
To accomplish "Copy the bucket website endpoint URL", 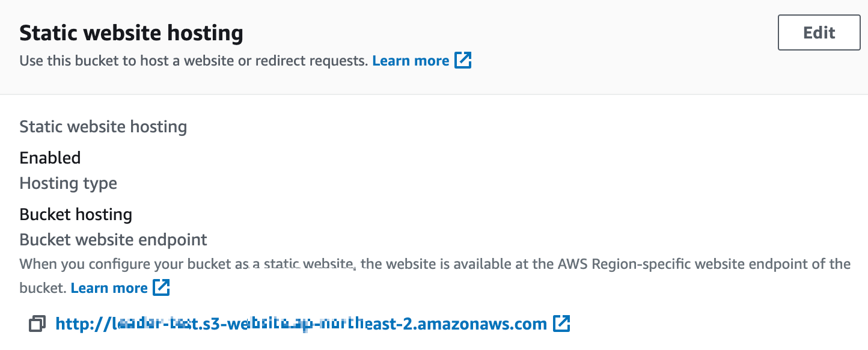I will [x=37, y=324].
